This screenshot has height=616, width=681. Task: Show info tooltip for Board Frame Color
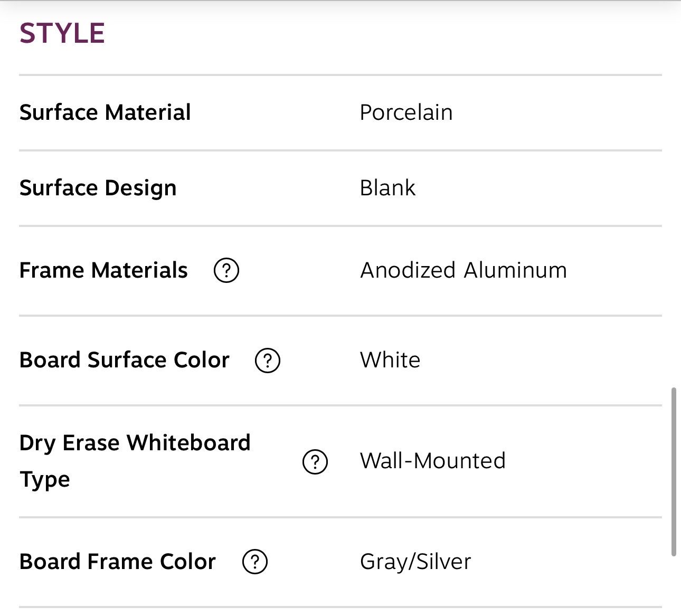254,562
